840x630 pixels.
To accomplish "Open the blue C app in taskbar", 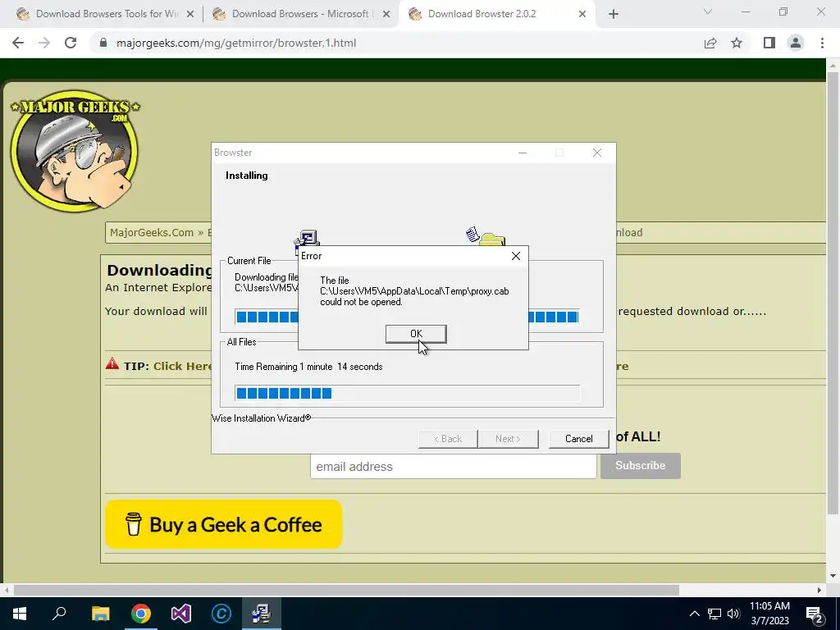I will 221,614.
